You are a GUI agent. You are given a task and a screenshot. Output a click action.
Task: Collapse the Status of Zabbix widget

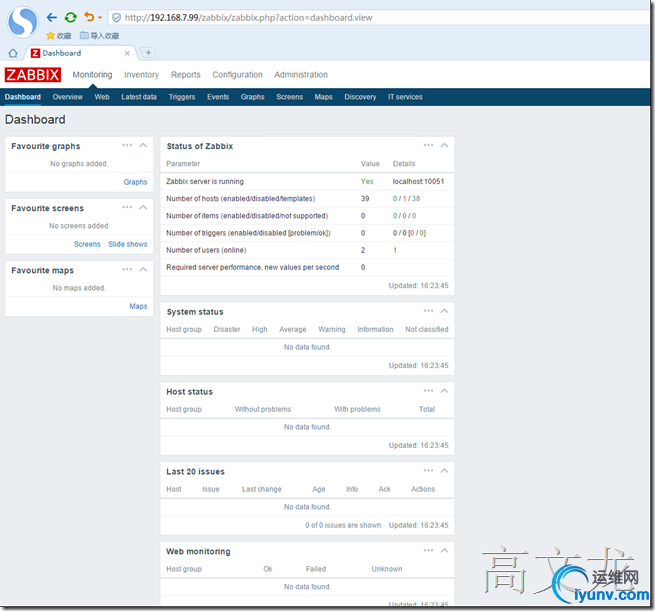pyautogui.click(x=444, y=145)
